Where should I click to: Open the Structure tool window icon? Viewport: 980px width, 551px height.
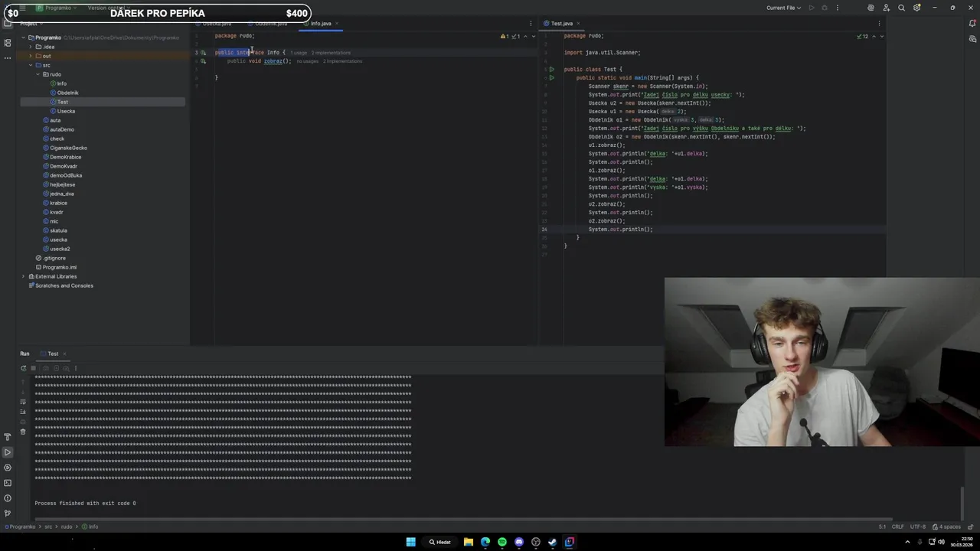pos(8,43)
